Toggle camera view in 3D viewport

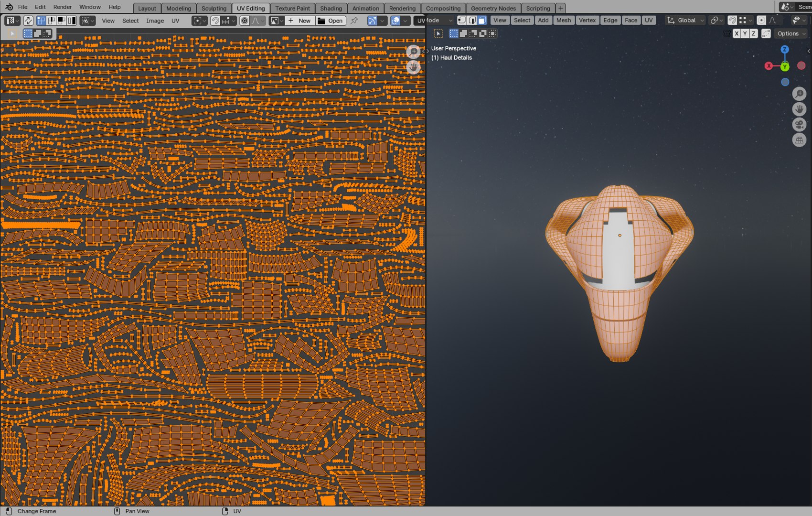[799, 125]
